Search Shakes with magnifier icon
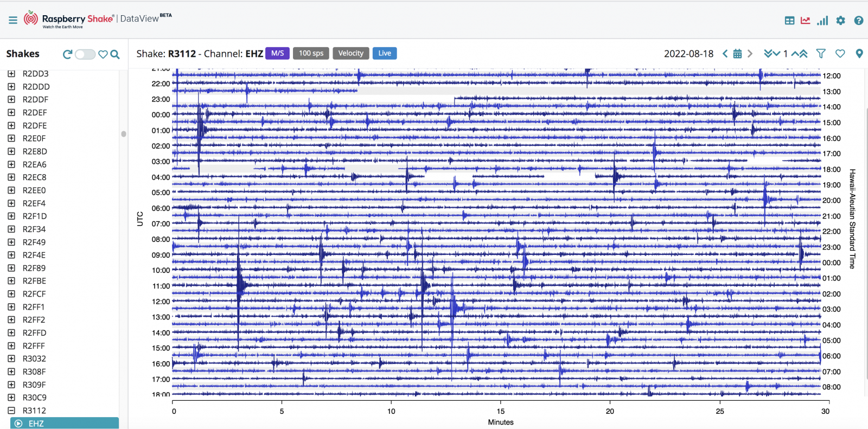This screenshot has height=429, width=868. 115,54
